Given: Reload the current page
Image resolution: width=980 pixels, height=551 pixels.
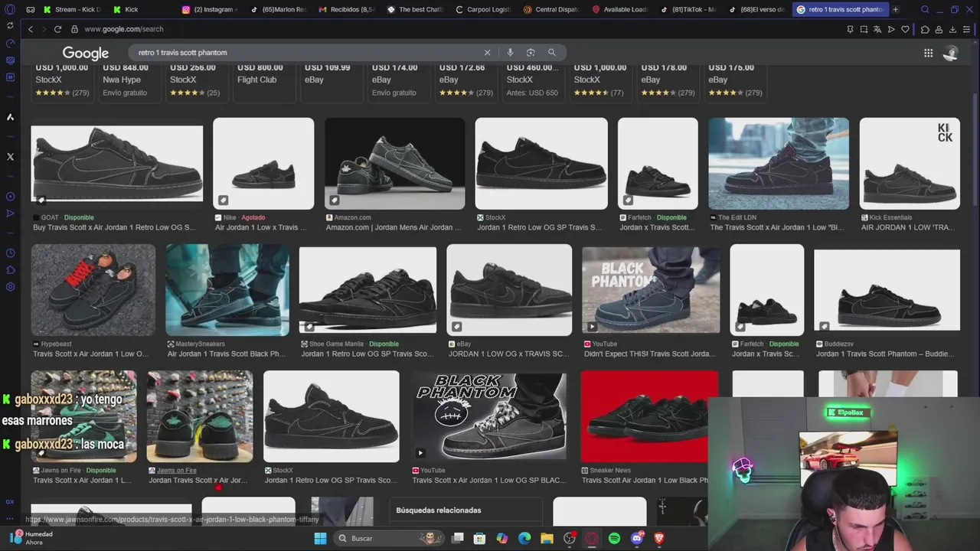Looking at the screenshot, I should coord(57,29).
